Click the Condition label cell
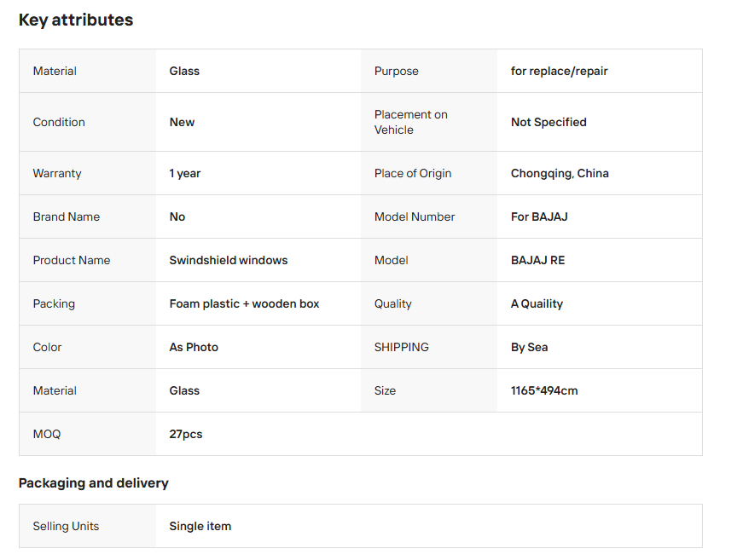Viewport: 743px width, 560px height. pyautogui.click(x=59, y=122)
